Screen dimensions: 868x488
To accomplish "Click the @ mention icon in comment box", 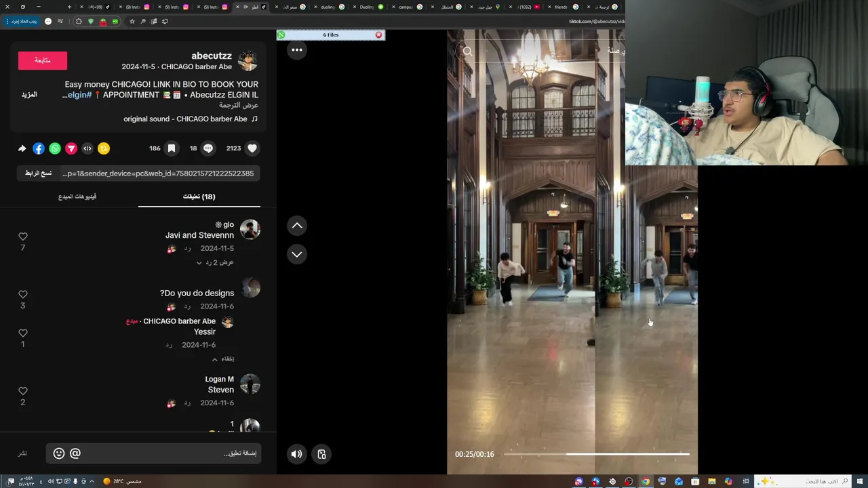I will point(75,453).
